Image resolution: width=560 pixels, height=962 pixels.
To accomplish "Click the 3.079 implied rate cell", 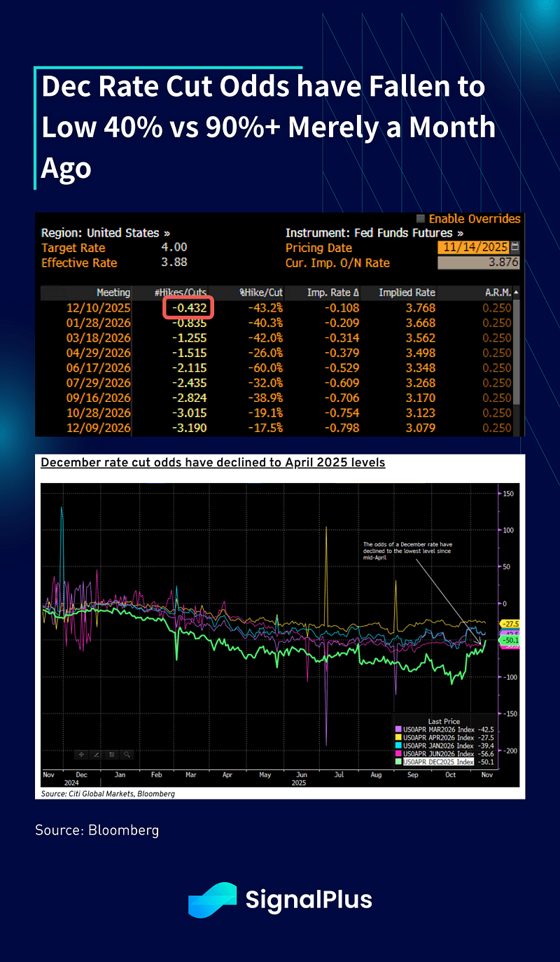I will [x=420, y=428].
